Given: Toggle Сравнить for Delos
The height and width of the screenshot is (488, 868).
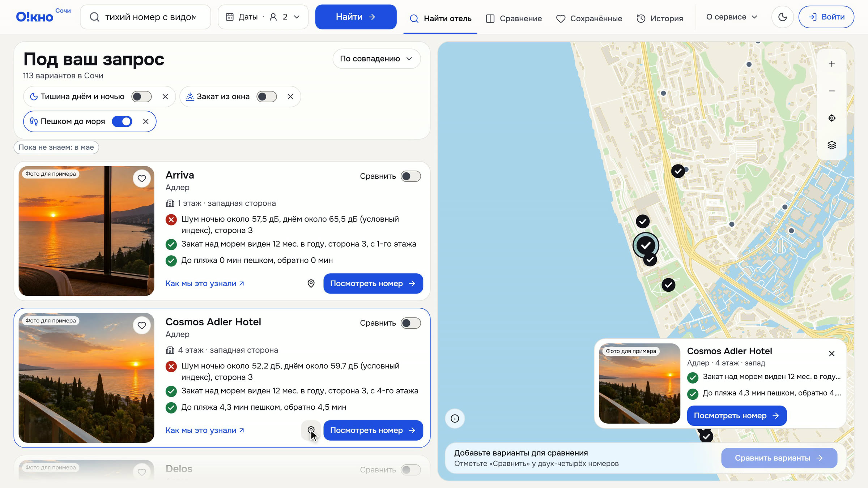Looking at the screenshot, I should [x=411, y=470].
